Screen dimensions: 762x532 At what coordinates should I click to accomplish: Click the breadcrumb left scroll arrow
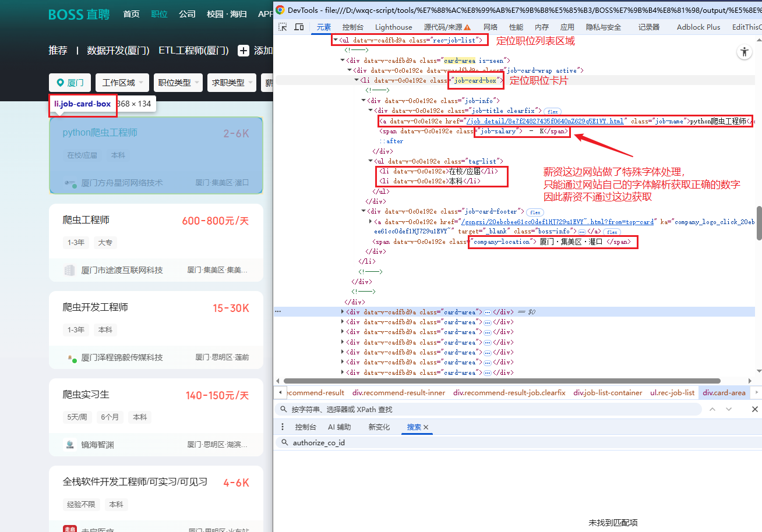[x=280, y=393]
